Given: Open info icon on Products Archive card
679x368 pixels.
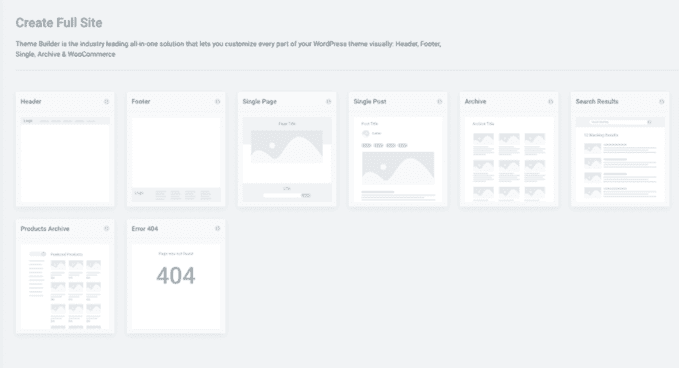Looking at the screenshot, I should (107, 229).
